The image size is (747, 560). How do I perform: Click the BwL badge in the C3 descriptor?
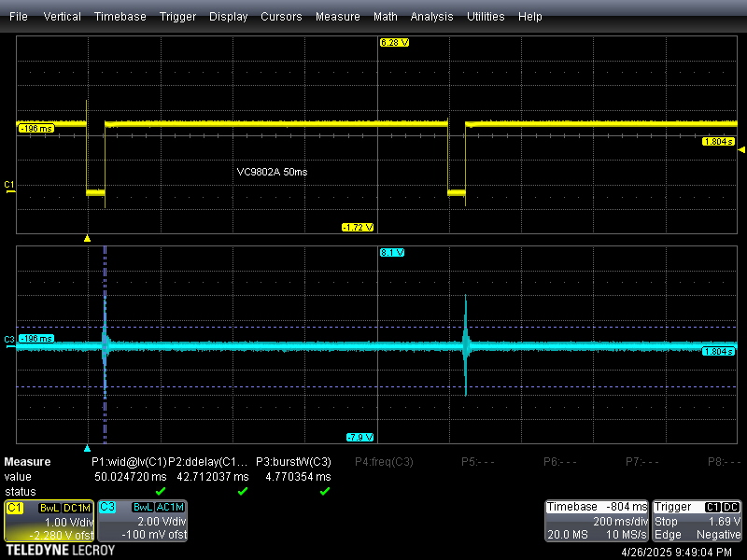[x=143, y=508]
